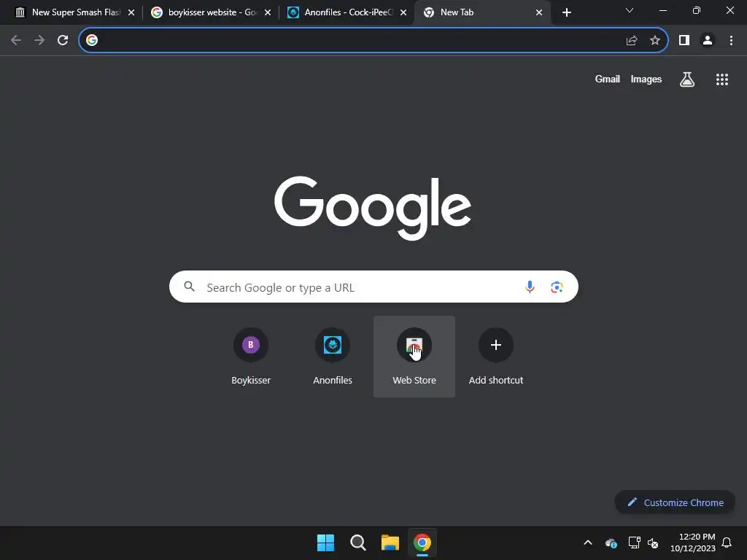This screenshot has height=560, width=747.
Task: Open the tab search dropdown chevron
Action: [630, 10]
